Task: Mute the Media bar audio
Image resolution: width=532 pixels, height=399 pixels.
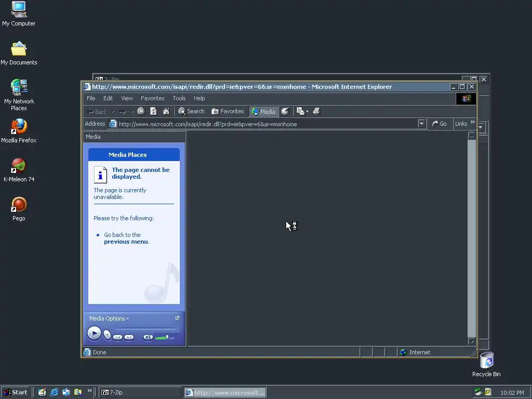Action: pyautogui.click(x=148, y=337)
